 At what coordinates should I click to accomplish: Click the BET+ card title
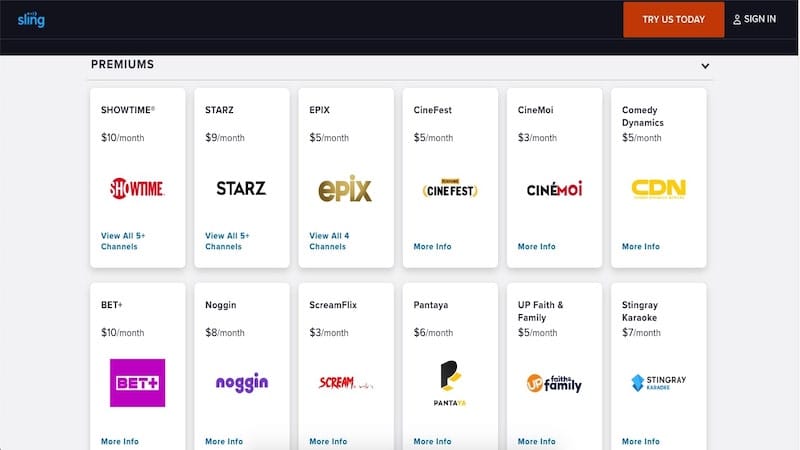pyautogui.click(x=111, y=305)
